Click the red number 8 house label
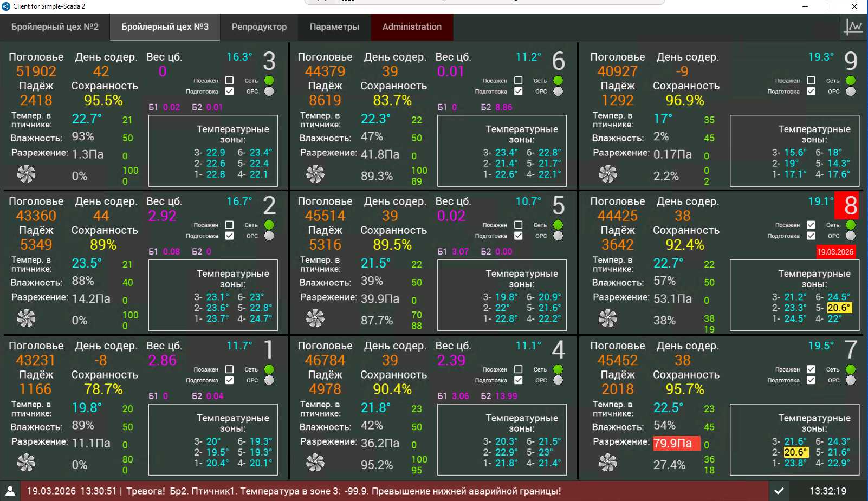Viewport: 868px width, 501px height. 850,205
